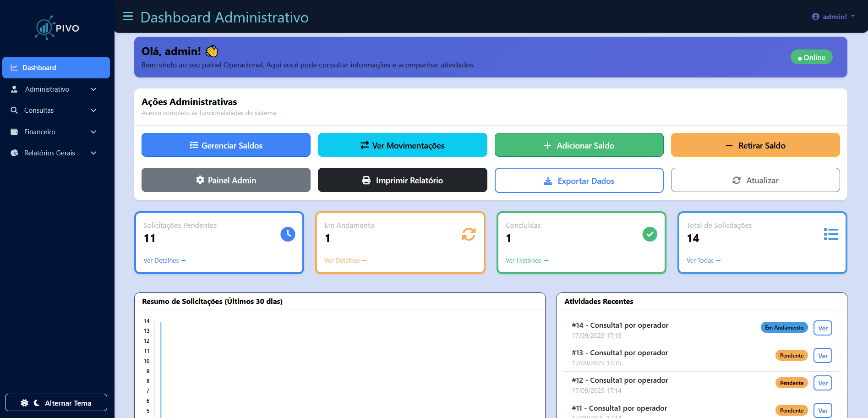Click the Gerenciar Saldos button

click(x=226, y=145)
